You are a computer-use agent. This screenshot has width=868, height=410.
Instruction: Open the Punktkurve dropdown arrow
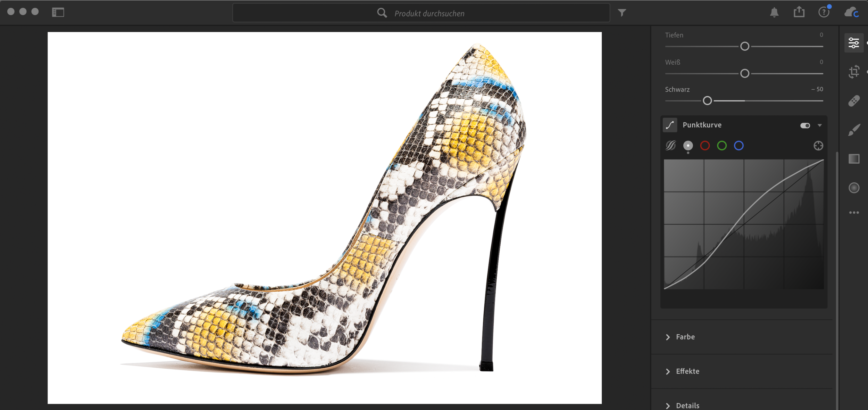click(819, 125)
